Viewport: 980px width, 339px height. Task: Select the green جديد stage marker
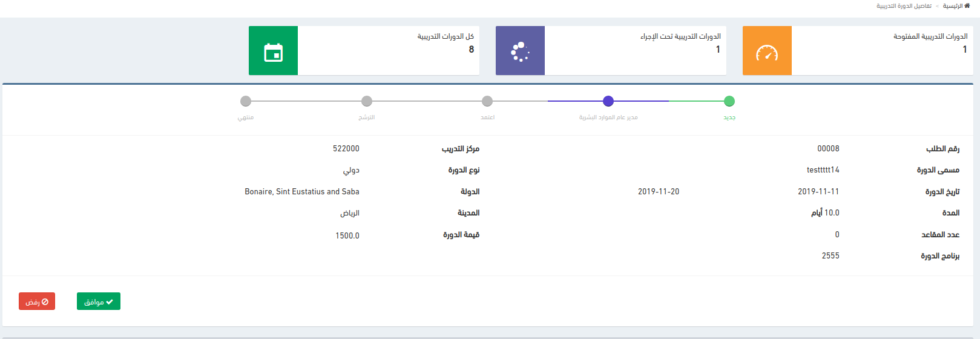coord(729,101)
